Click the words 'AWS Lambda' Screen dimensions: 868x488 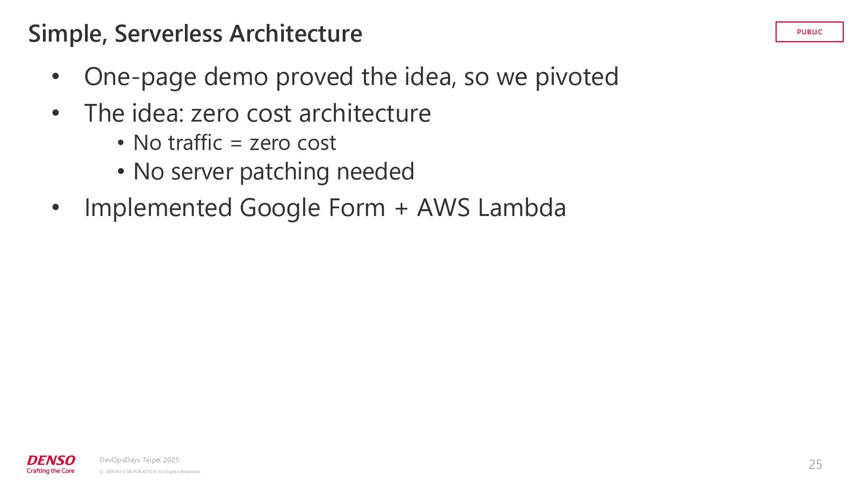491,207
